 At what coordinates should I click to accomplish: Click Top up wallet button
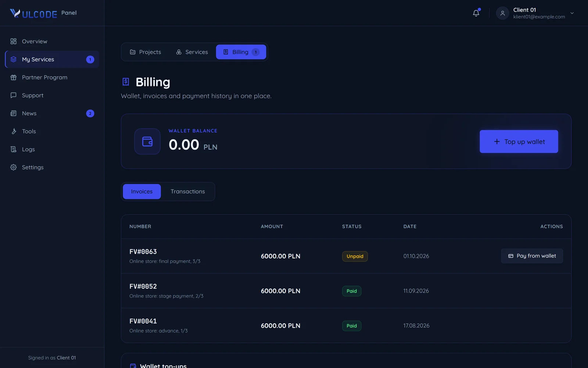pyautogui.click(x=519, y=141)
